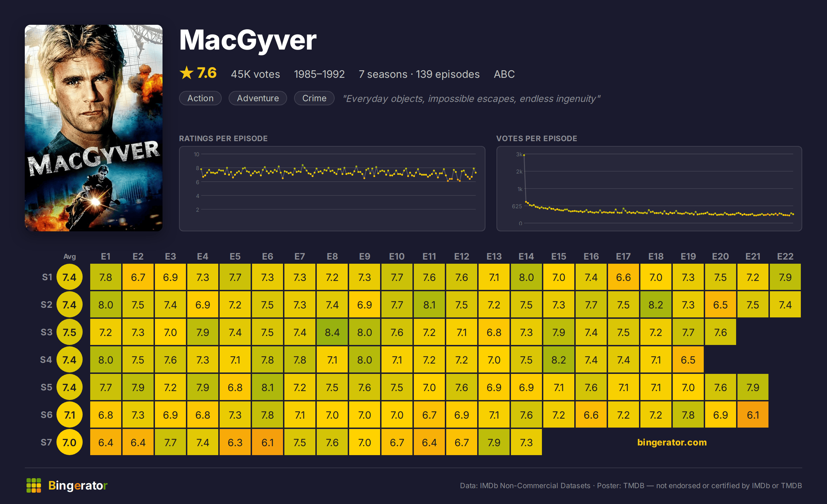Select the Crime genre tag
The height and width of the screenshot is (504, 827).
[x=314, y=98]
